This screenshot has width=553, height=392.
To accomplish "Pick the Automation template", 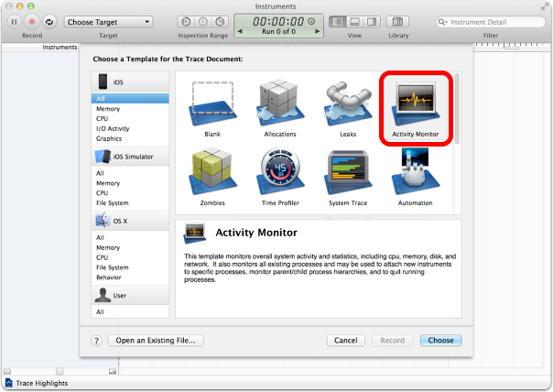I will (x=415, y=174).
